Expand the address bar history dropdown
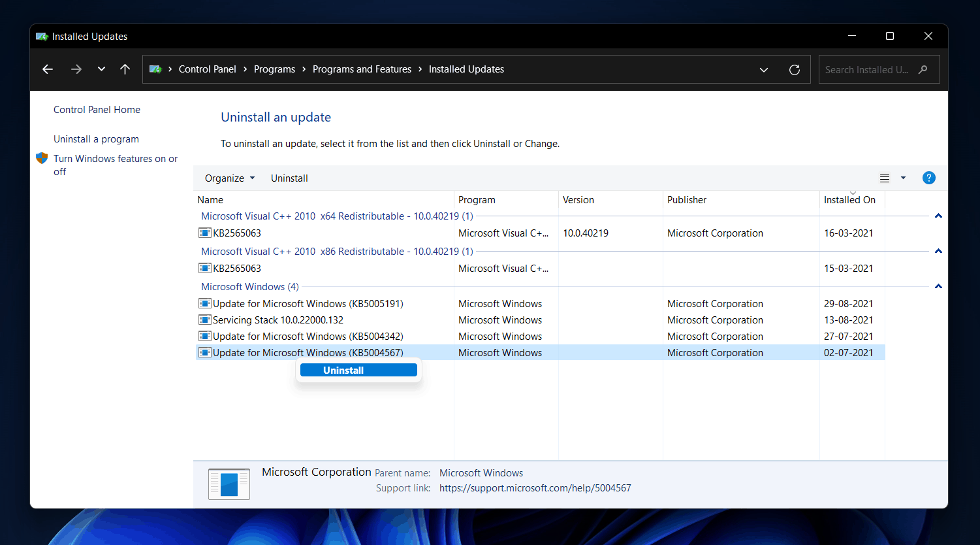Viewport: 980px width, 545px height. [x=764, y=69]
